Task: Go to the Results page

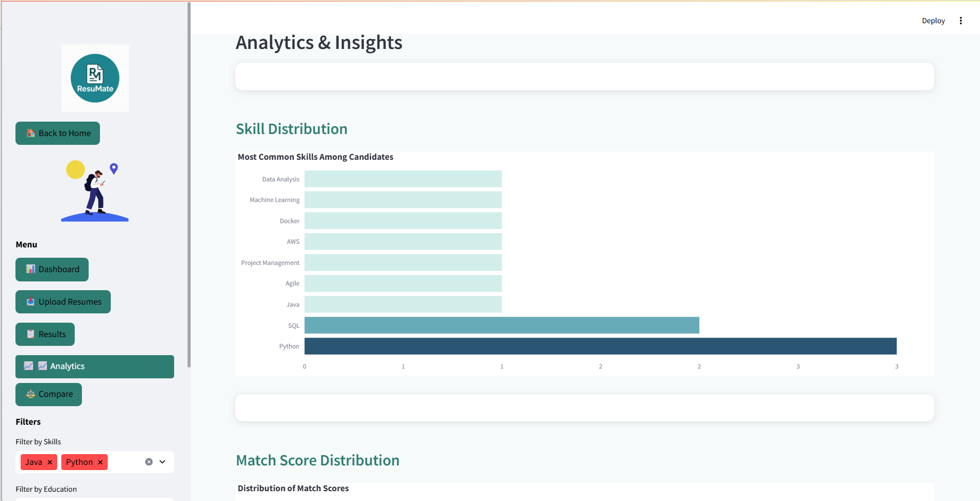Action: pos(45,334)
